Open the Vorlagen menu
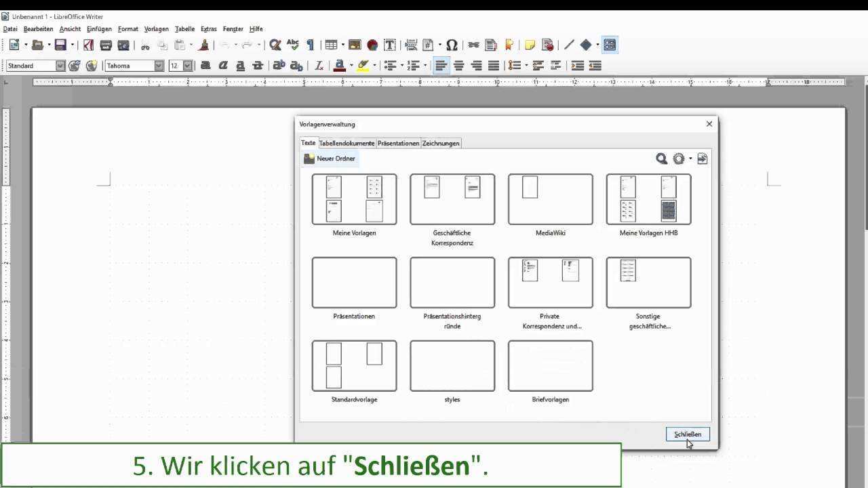868x488 pixels. [x=156, y=29]
